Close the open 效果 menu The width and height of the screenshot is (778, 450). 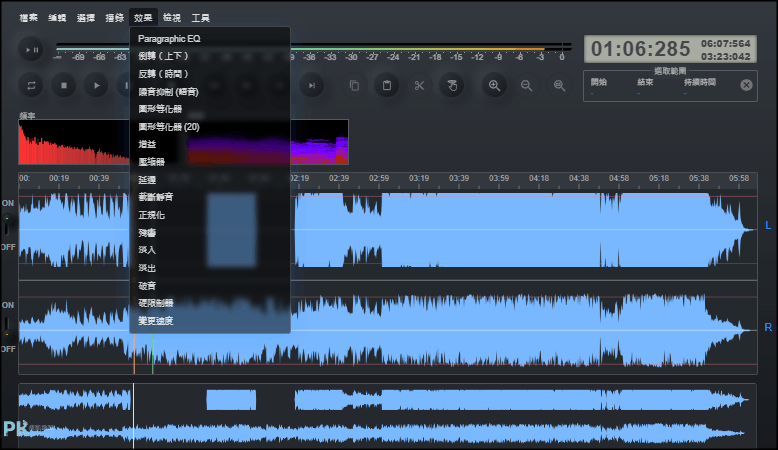[x=143, y=18]
